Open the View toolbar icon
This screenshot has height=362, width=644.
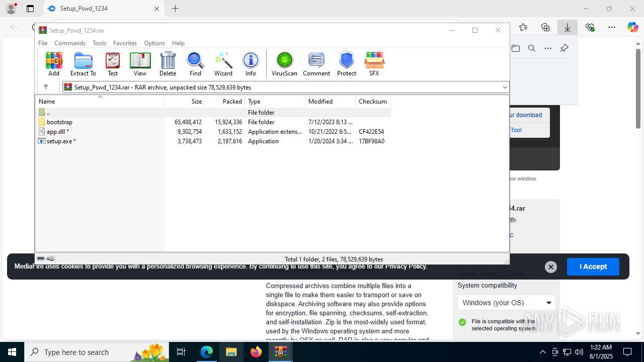click(140, 64)
